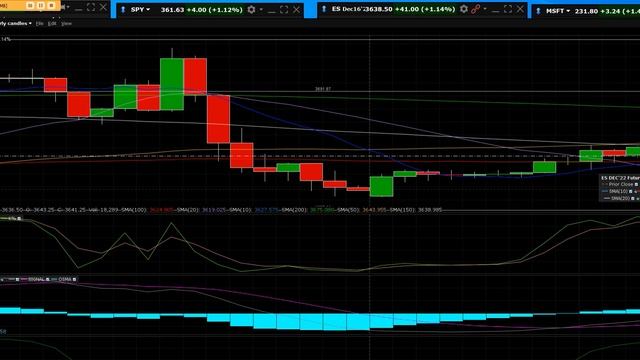
Task: Open the dropdown arrow after SPY gear
Action: tap(261, 9)
